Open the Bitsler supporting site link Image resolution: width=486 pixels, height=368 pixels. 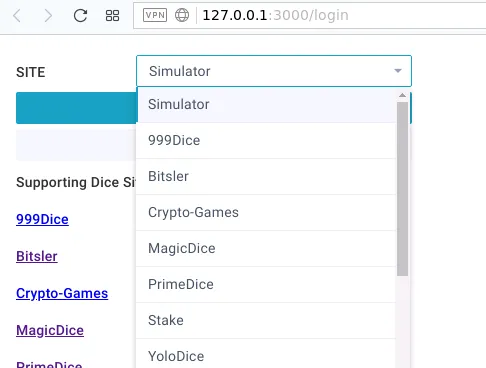37,256
